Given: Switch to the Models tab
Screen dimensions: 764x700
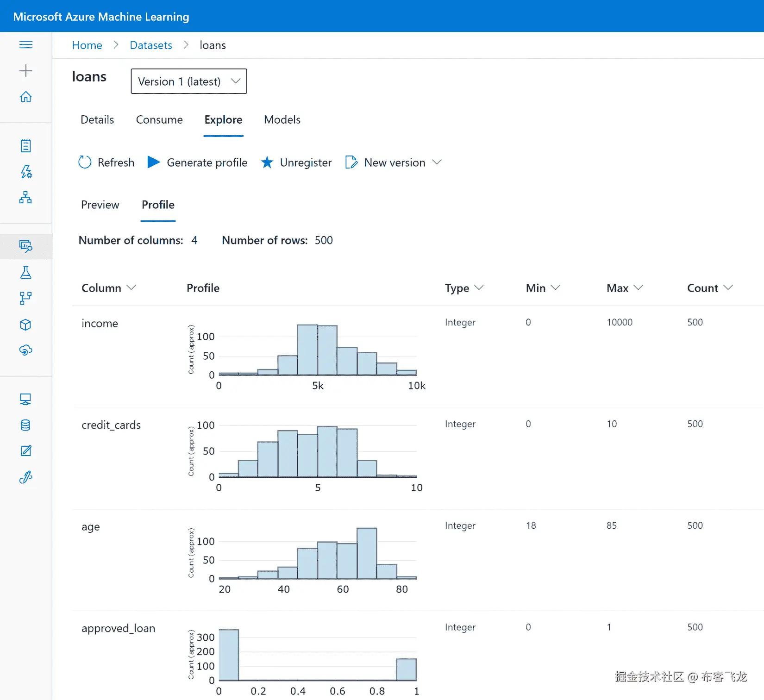Looking at the screenshot, I should (282, 120).
